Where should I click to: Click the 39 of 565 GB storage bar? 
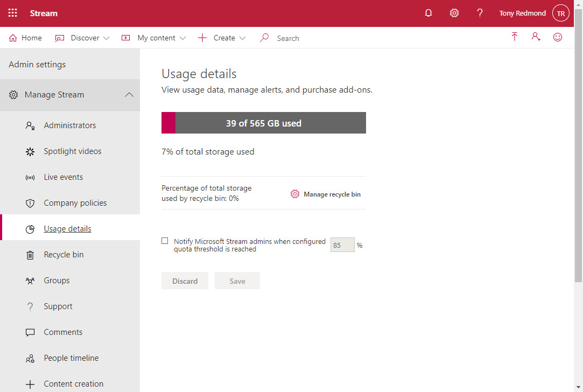pyautogui.click(x=264, y=123)
